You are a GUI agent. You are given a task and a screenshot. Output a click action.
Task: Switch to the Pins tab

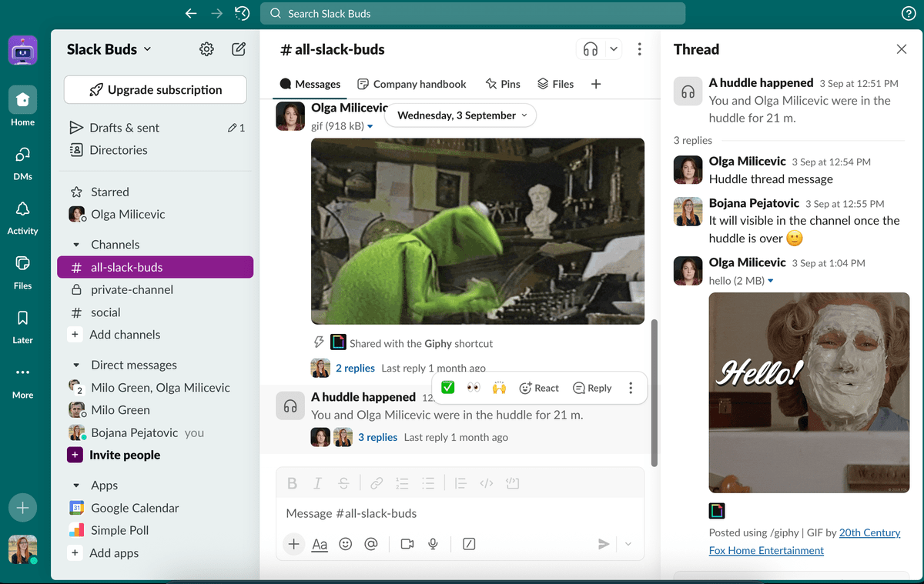503,84
